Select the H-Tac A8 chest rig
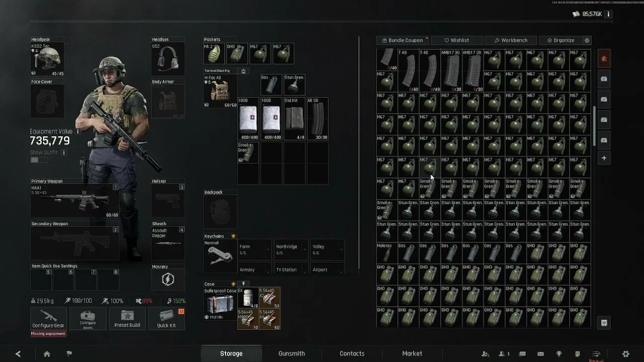The image size is (644, 362). 220,91
